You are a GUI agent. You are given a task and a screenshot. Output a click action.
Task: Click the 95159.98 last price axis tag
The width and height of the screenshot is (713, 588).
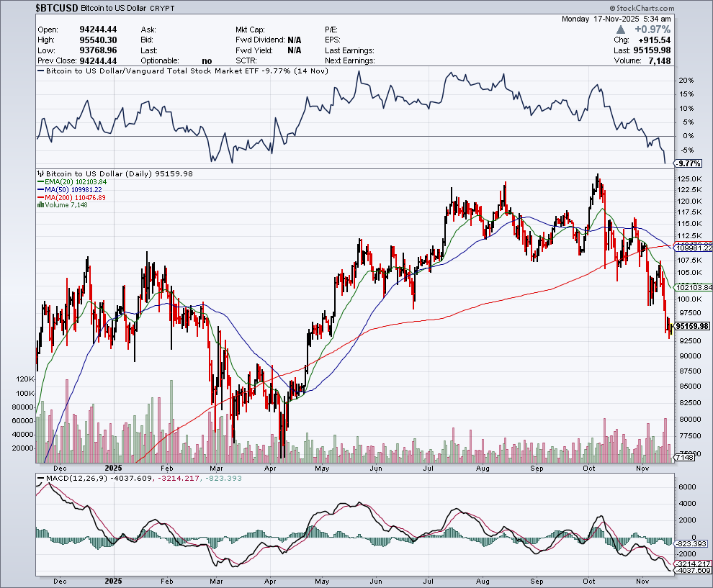(x=694, y=326)
